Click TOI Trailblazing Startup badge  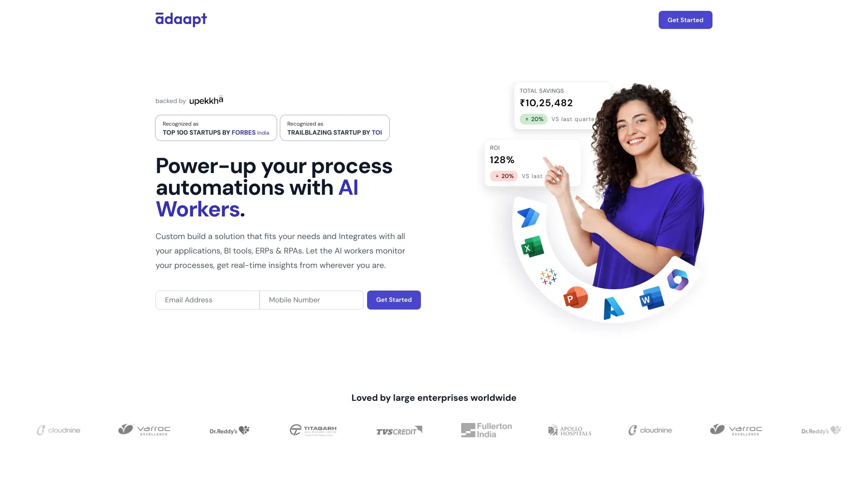[334, 127]
